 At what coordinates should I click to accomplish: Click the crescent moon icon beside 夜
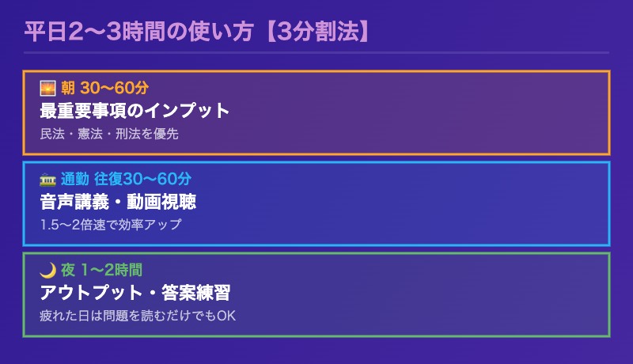(x=47, y=270)
